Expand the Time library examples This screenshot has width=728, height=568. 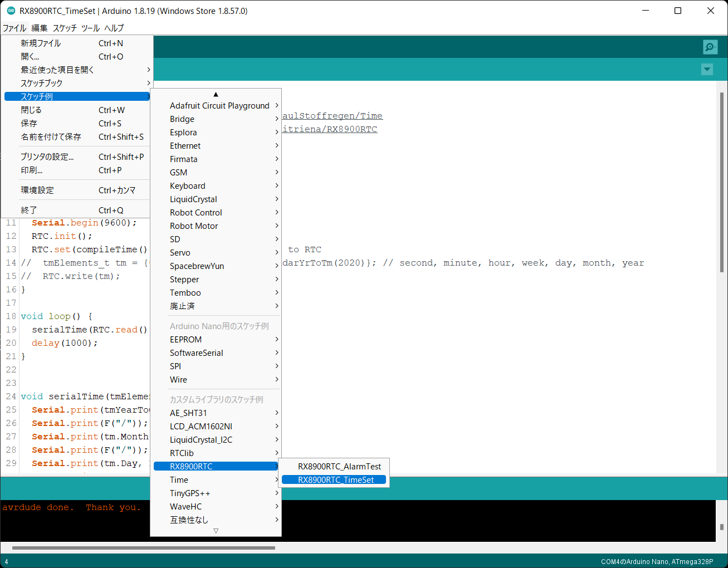pos(178,479)
